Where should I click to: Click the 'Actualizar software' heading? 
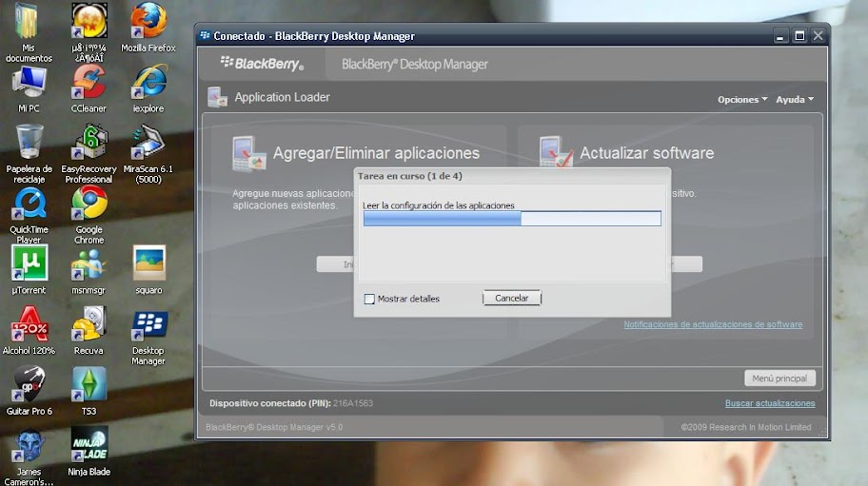click(x=646, y=153)
